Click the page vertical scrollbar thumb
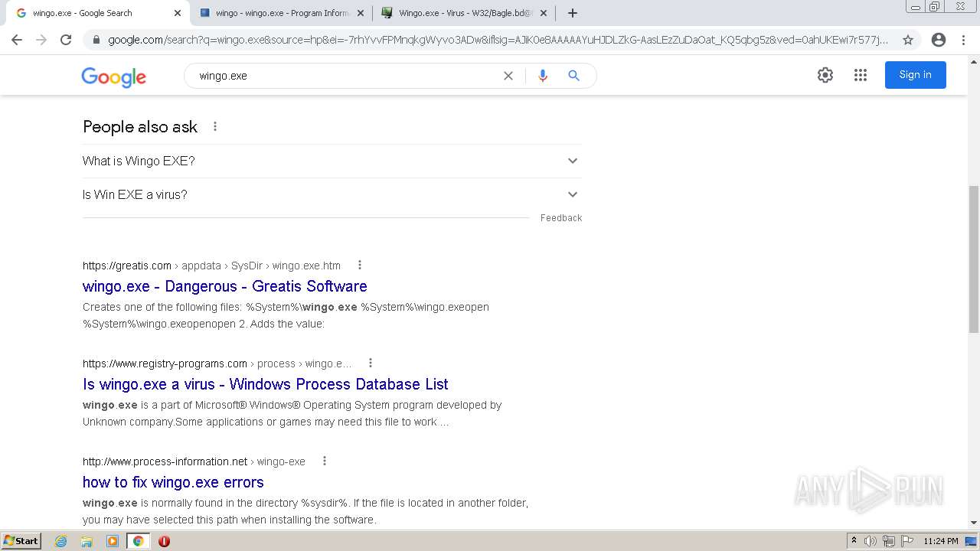980x551 pixels. click(x=974, y=259)
